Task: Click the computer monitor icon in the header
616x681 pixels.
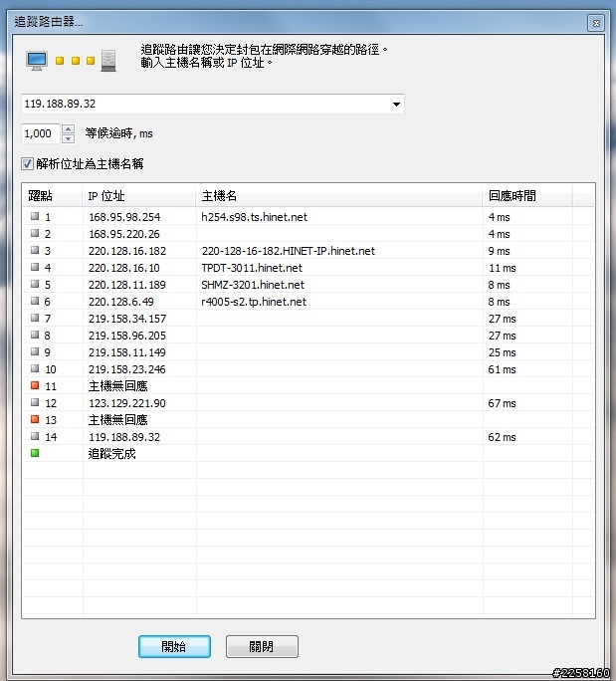Action: coord(37,61)
